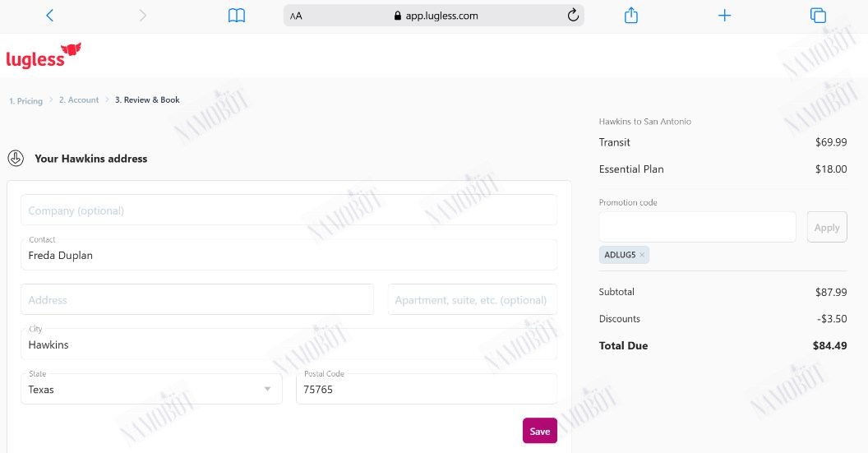Select step 3. Review & Book
This screenshot has height=453, width=868.
[147, 100]
